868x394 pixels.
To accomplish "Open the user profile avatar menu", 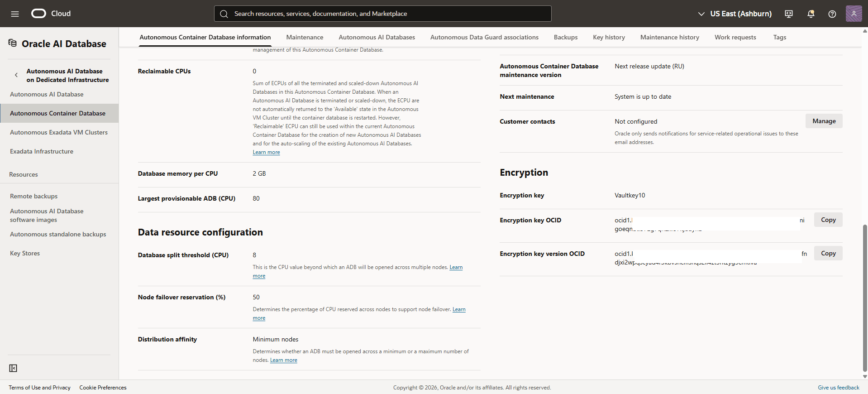I will (x=854, y=14).
